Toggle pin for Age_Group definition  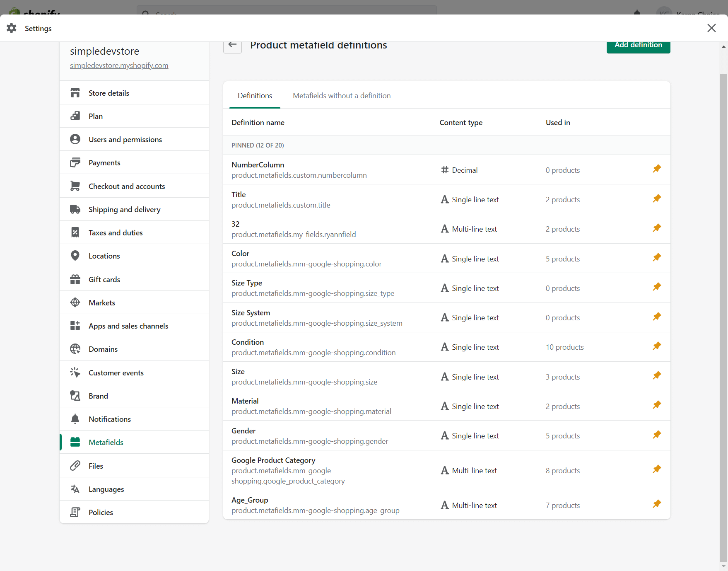pyautogui.click(x=657, y=504)
